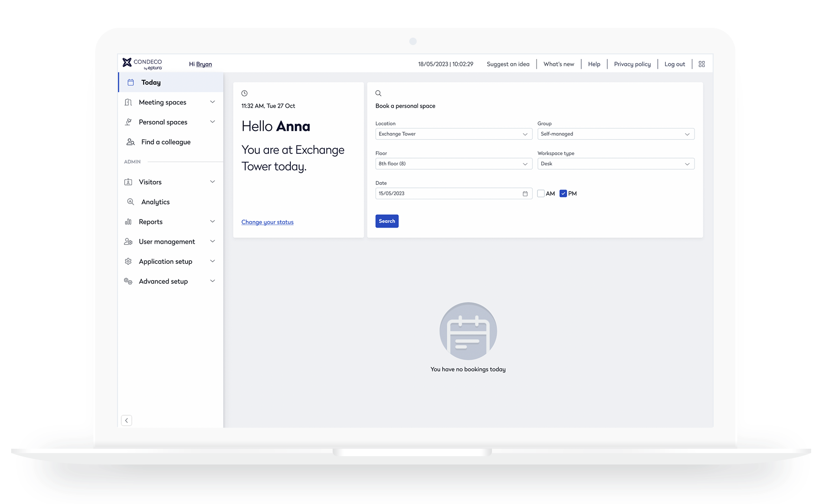The height and width of the screenshot is (504, 826).
Task: Open the Visitors menu item
Action: coord(171,182)
